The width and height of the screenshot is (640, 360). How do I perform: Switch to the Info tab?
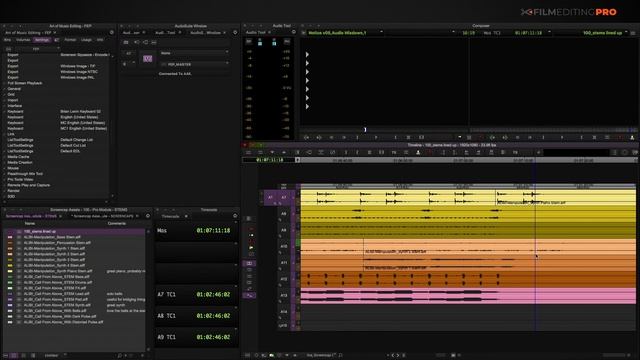click(x=100, y=40)
